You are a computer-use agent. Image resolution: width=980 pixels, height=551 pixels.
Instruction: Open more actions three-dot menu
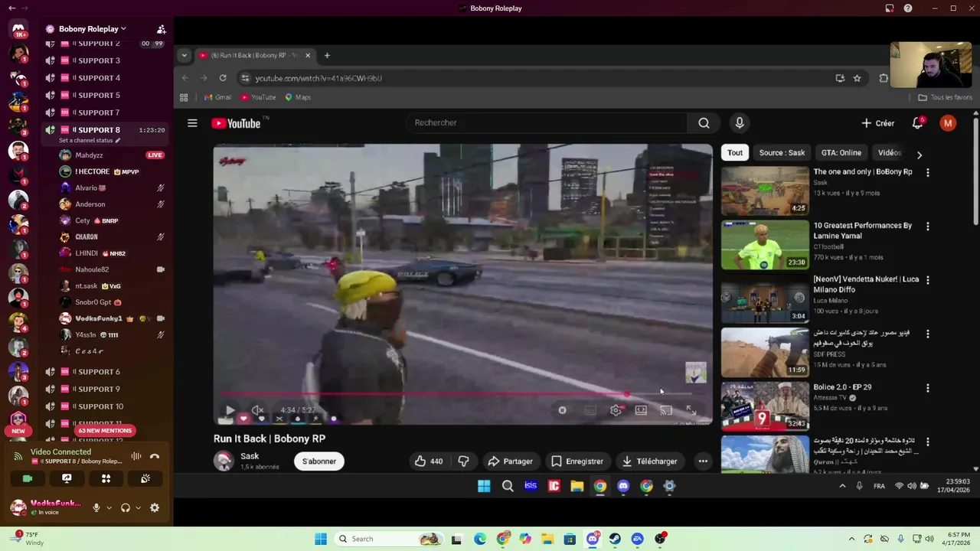pos(703,461)
